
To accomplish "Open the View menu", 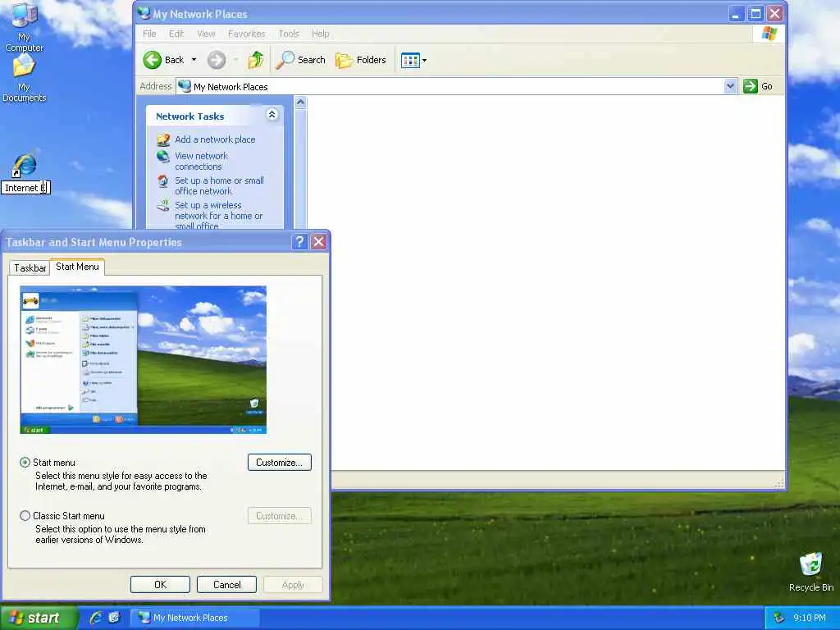I will point(206,34).
